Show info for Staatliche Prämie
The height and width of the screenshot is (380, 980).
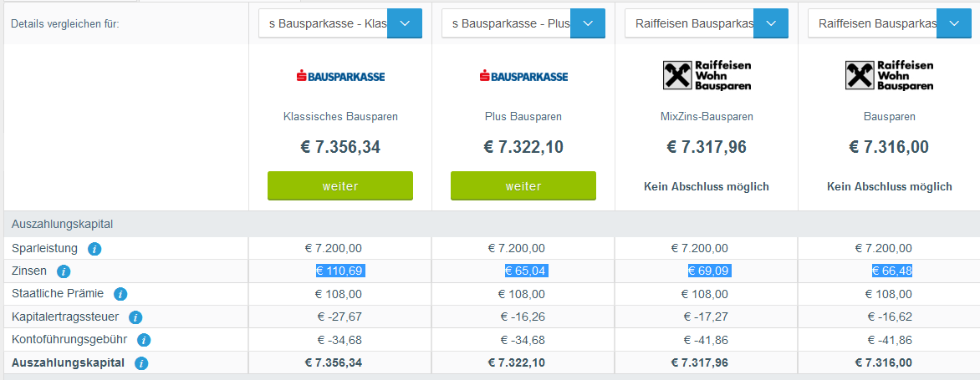120,294
